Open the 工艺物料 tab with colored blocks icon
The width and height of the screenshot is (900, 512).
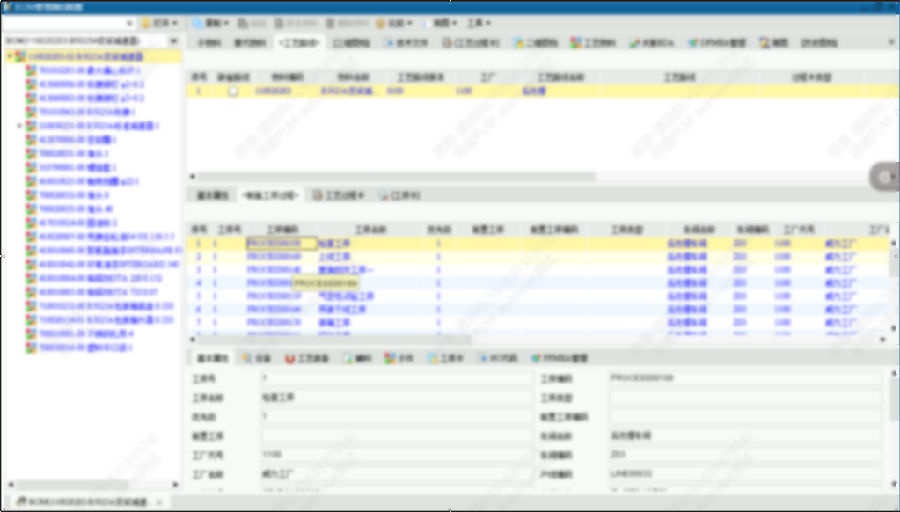coord(593,42)
